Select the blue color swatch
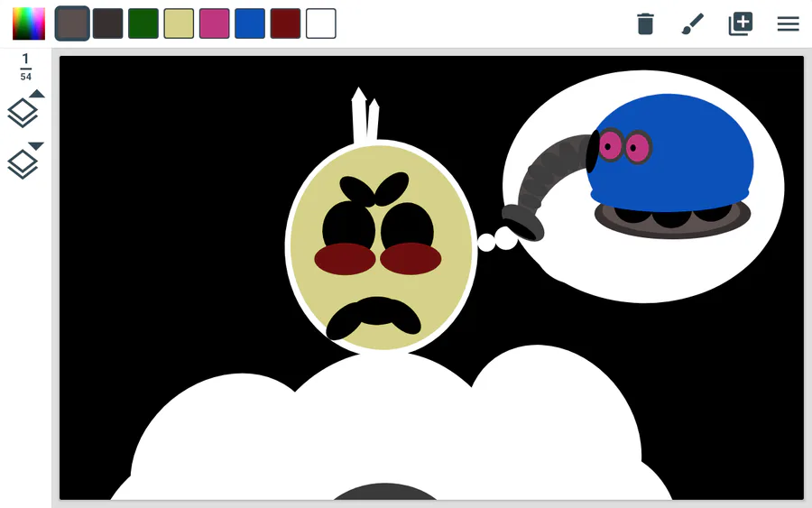Viewport: 812px width, 508px height. click(x=250, y=23)
